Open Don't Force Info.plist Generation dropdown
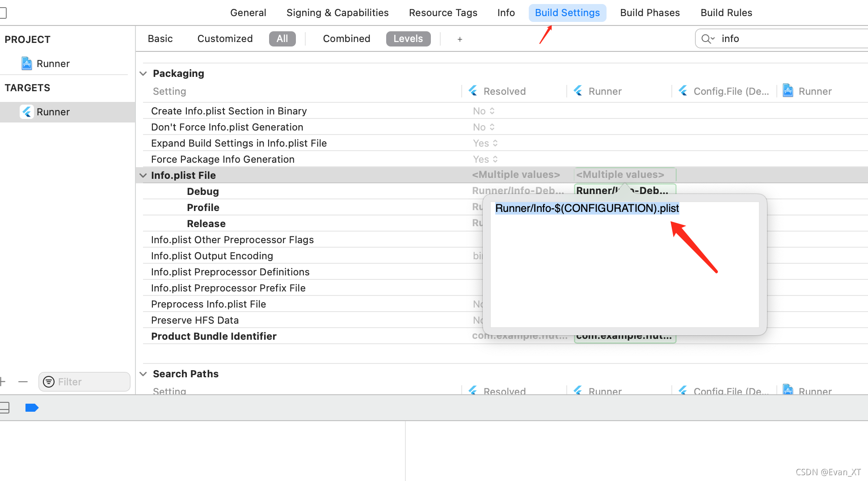The image size is (868, 481). coord(484,127)
